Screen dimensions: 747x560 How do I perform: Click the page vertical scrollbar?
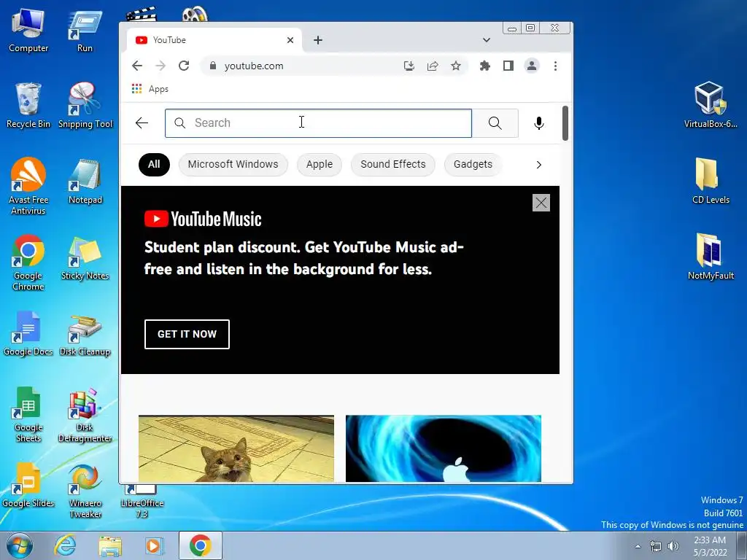565,123
